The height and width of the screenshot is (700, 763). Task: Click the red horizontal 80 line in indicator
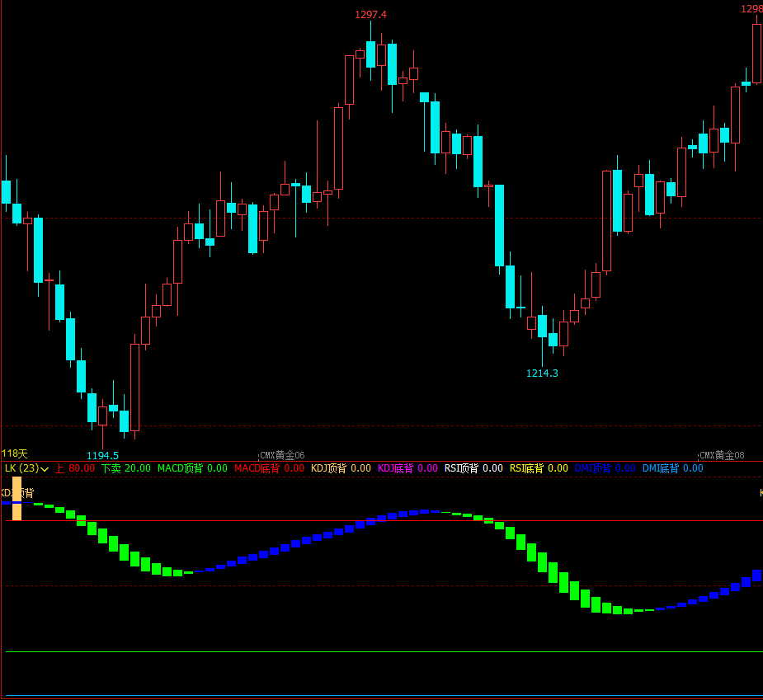384,520
